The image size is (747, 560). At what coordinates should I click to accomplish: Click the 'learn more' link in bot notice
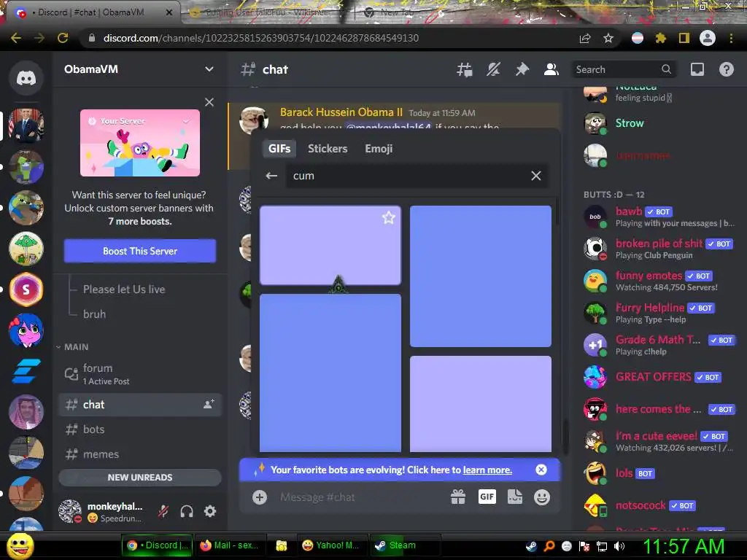coord(487,470)
